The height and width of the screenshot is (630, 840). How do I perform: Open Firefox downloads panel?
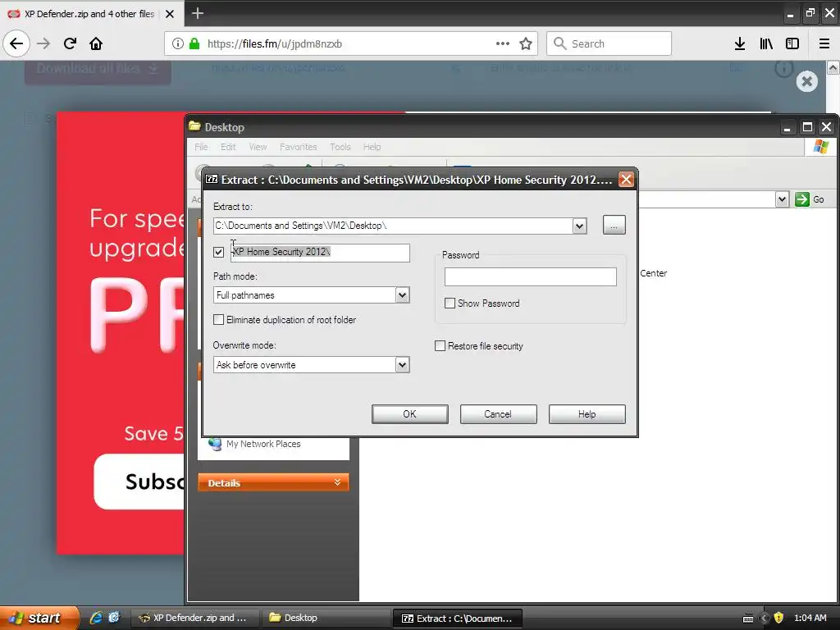click(740, 43)
